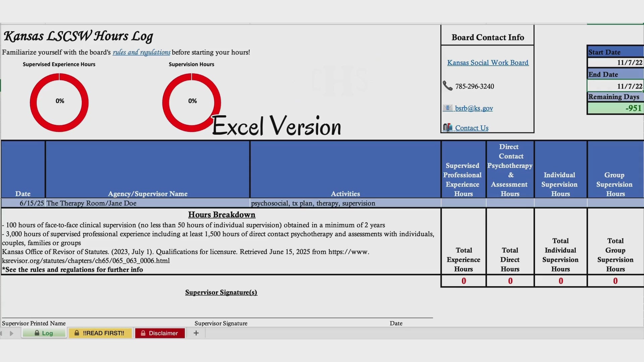Image resolution: width=644 pixels, height=362 pixels.
Task: Click the Supervision Hours donut chart
Action: 192,102
